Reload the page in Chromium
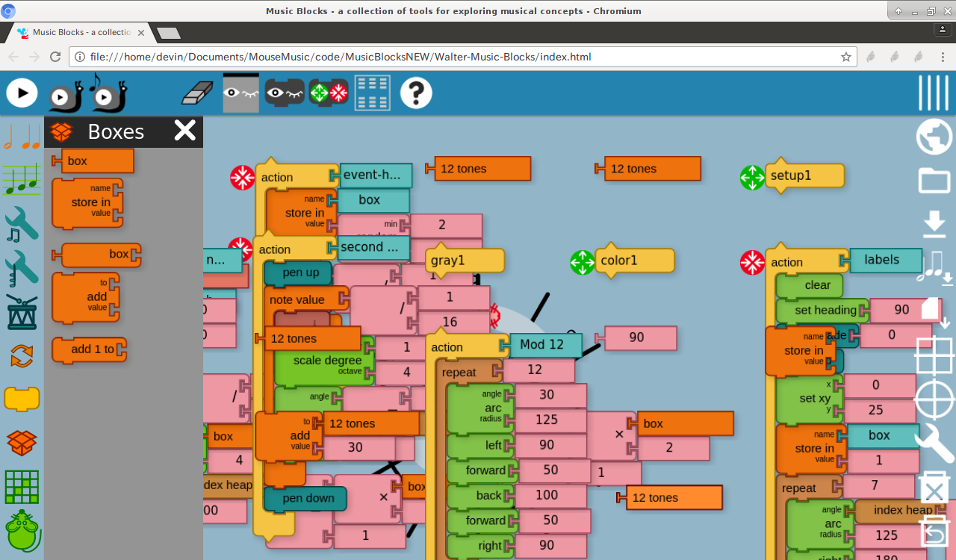Viewport: 956px width, 560px height. 55,57
